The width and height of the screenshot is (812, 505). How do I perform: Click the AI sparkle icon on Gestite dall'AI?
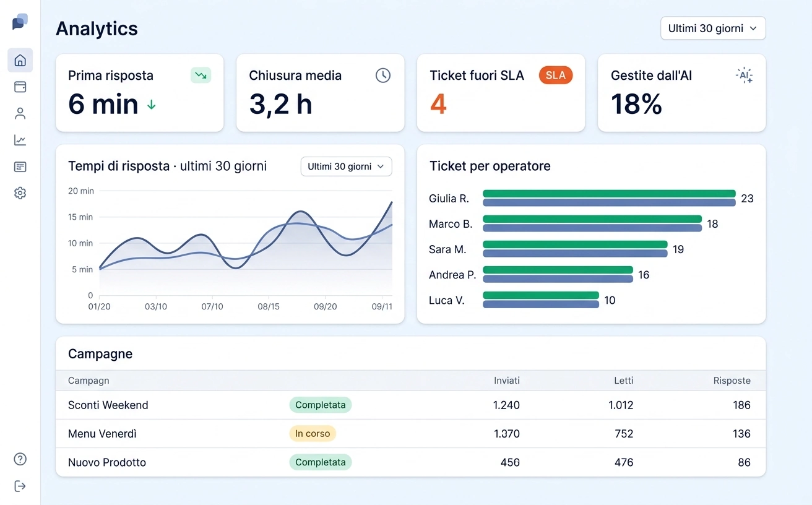(745, 76)
